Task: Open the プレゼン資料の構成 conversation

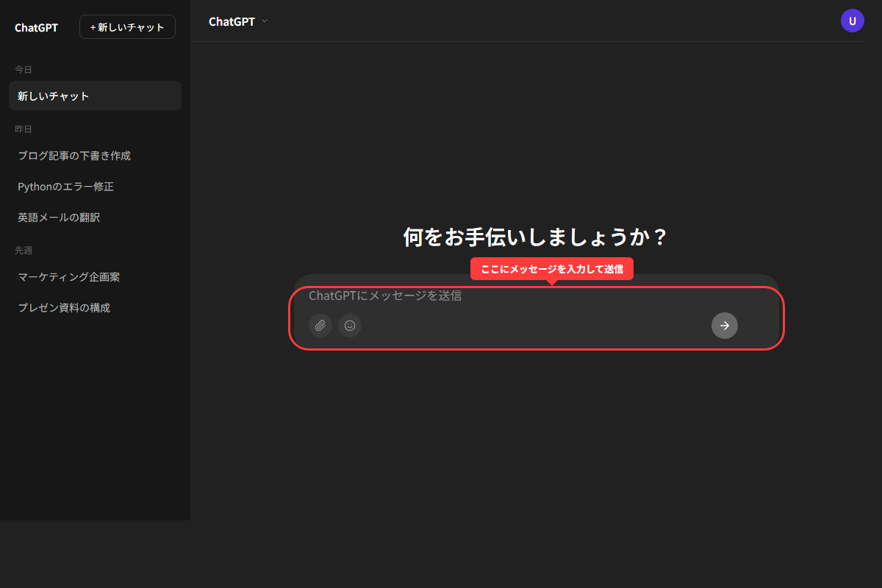Action: tap(63, 307)
